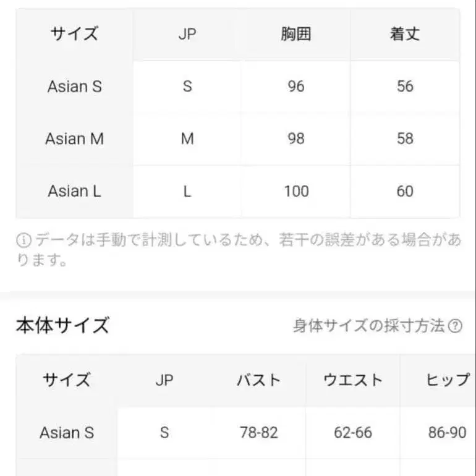The width and height of the screenshot is (476, 476).
Task: Click the bust value 78-82
Action: pos(259,432)
